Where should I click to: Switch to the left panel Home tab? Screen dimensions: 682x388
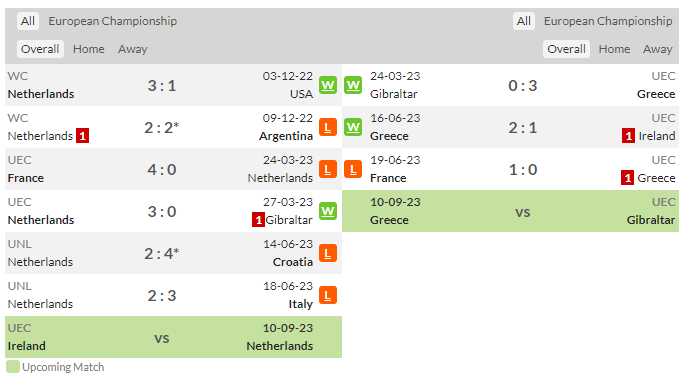tap(89, 49)
